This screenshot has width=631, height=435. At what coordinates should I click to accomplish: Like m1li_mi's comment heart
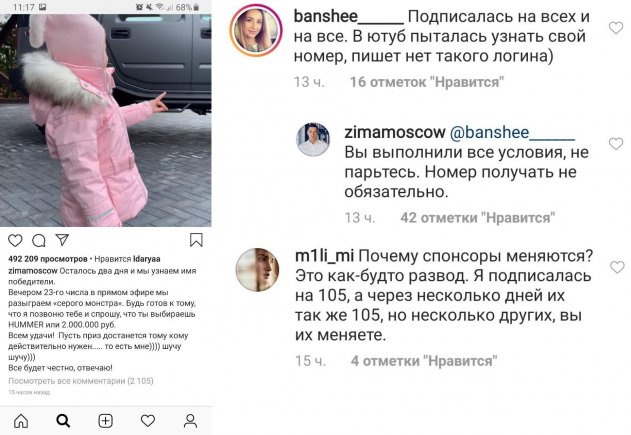(617, 267)
